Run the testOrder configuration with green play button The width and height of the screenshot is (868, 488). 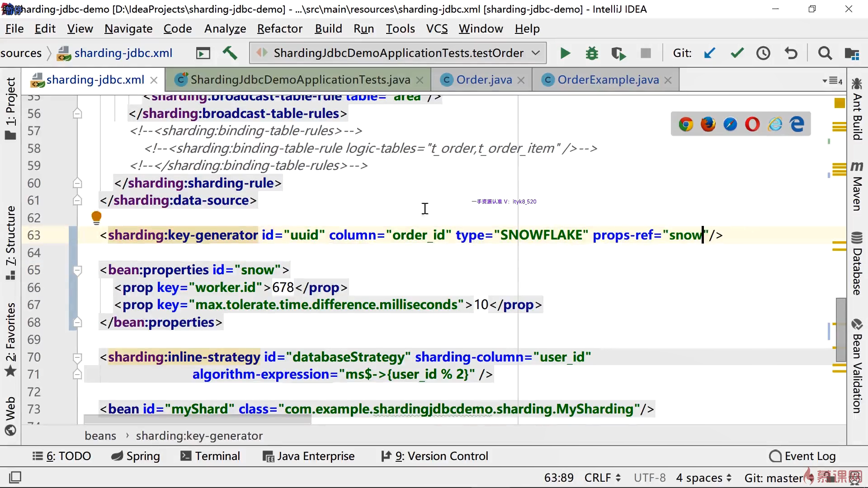coord(565,53)
